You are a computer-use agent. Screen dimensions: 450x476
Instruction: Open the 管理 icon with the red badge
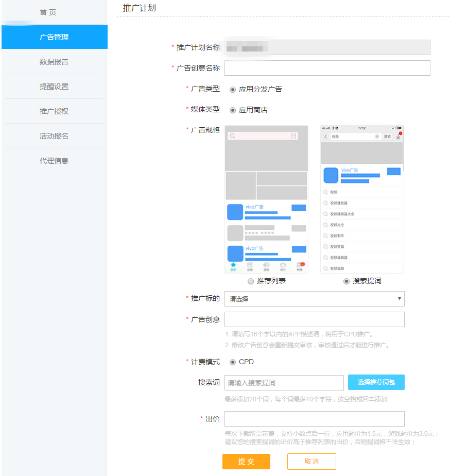(x=300, y=265)
